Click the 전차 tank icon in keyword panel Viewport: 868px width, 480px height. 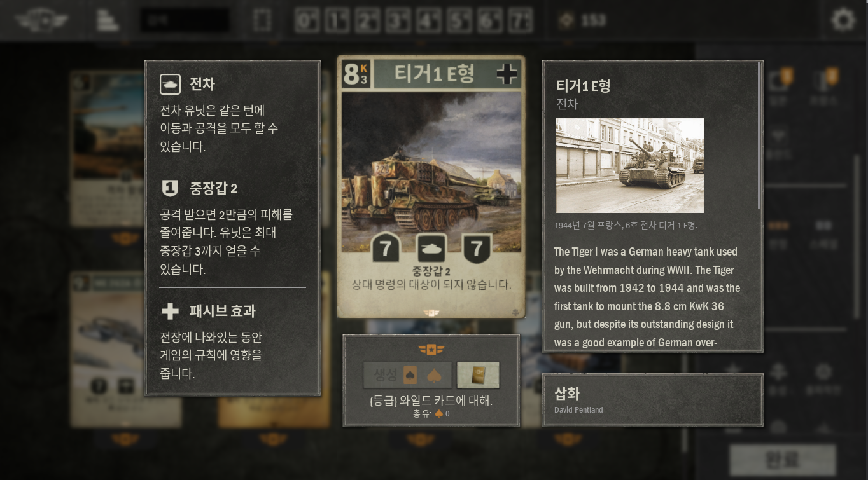pyautogui.click(x=171, y=84)
